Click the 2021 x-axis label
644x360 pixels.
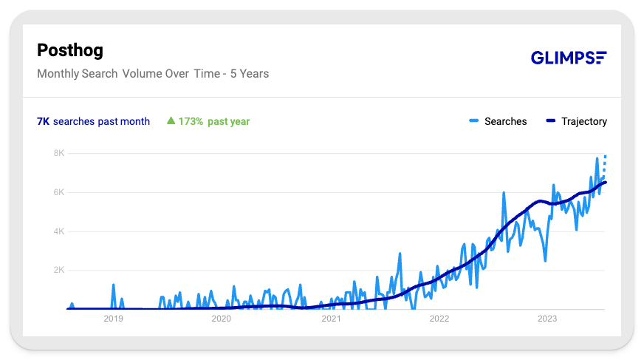pos(331,319)
